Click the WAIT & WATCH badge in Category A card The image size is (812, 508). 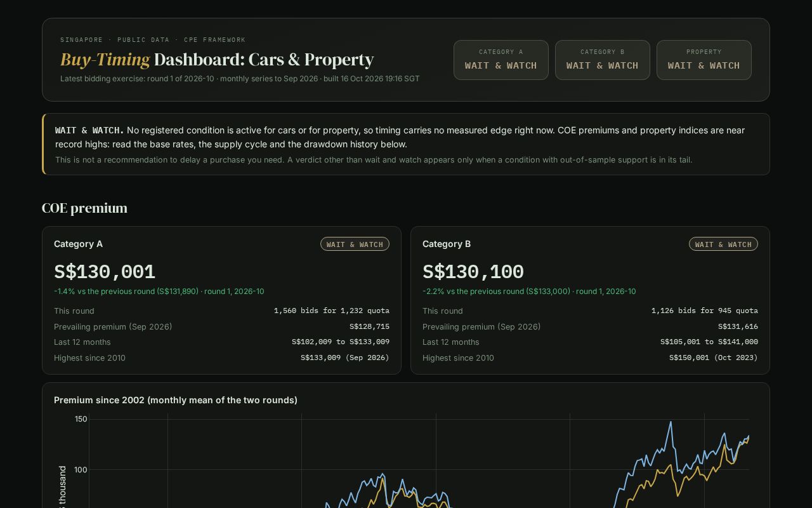(x=355, y=244)
